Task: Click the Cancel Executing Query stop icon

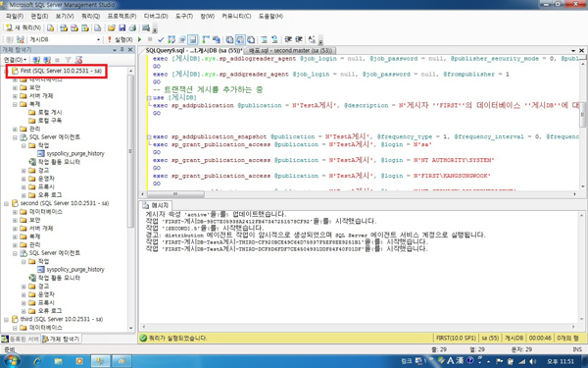Action: 150,39
